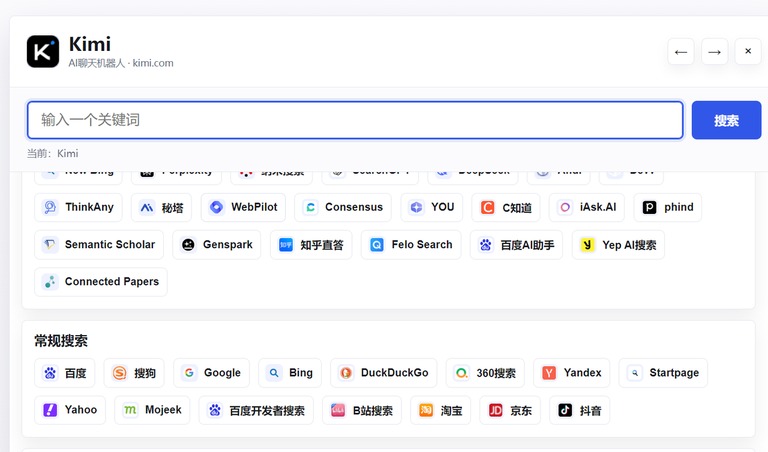The image size is (768, 452).
Task: Pick 淘宝 search option
Action: click(x=440, y=410)
